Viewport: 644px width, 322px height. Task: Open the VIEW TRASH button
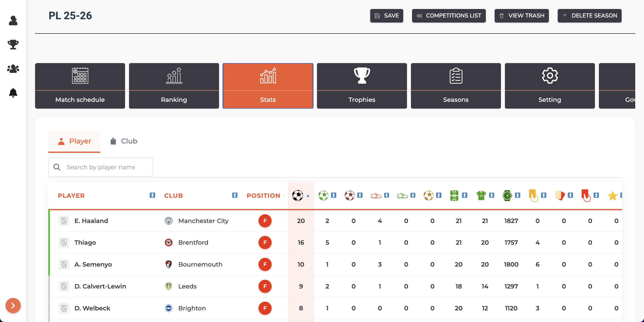coord(522,16)
